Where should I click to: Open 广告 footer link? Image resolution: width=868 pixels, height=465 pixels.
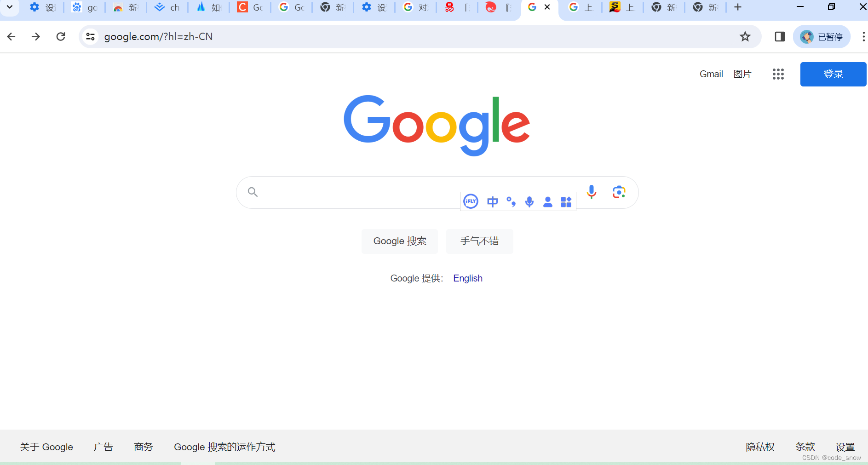point(103,447)
